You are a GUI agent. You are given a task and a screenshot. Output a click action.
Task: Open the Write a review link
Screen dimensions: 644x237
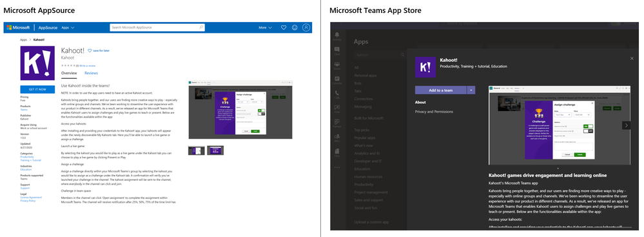[88, 65]
